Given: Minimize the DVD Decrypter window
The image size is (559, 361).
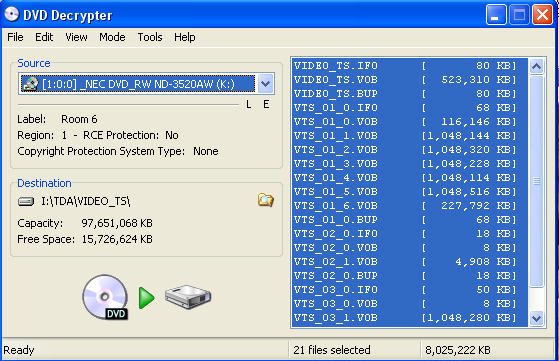Looking at the screenshot, I should (x=496, y=15).
